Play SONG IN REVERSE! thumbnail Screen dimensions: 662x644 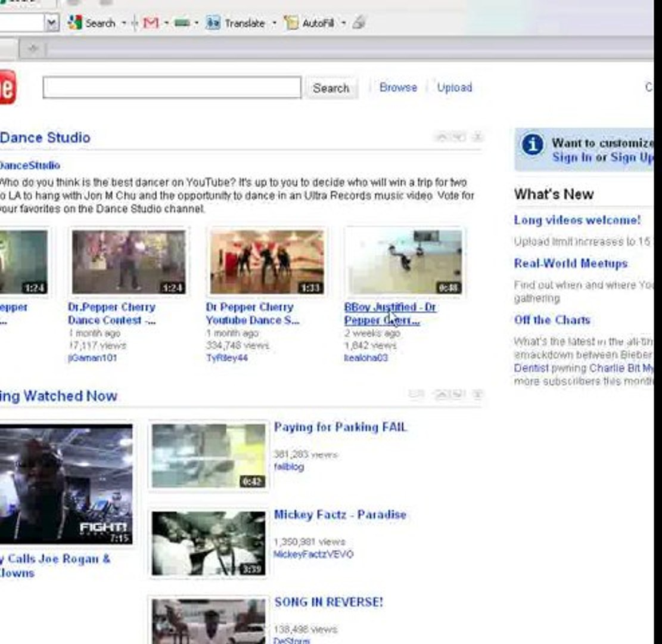pos(209,621)
